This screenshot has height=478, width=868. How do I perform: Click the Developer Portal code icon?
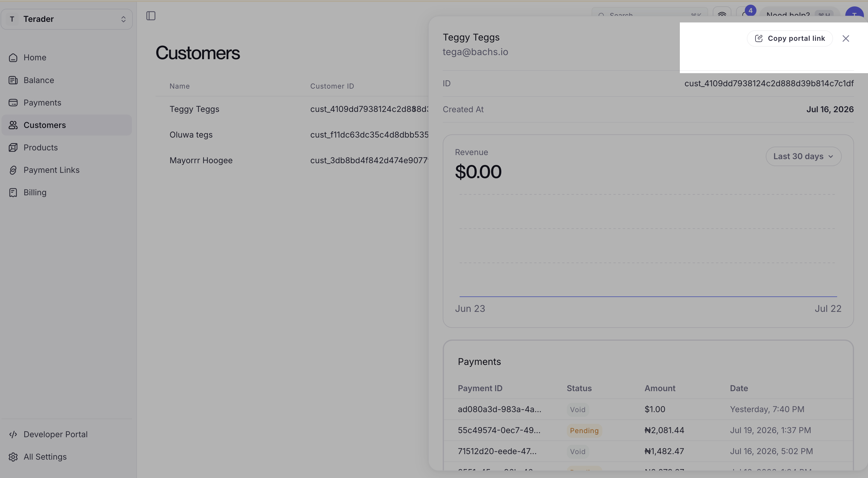click(13, 434)
